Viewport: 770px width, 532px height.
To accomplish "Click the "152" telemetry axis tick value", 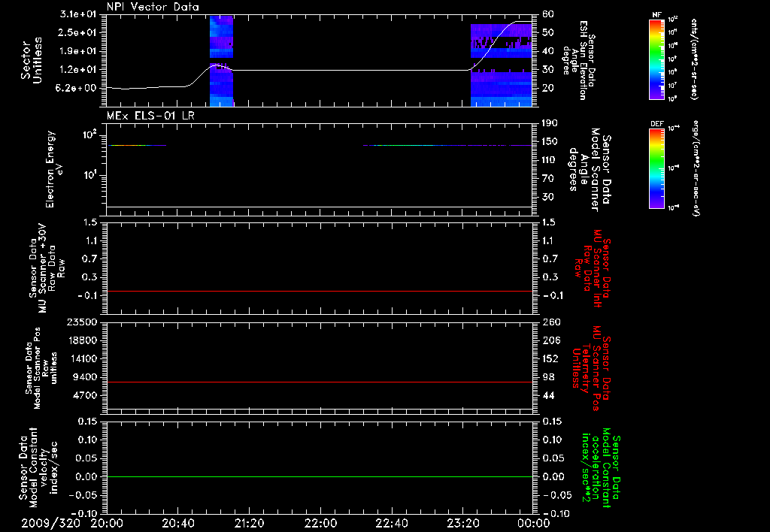I will click(550, 358).
